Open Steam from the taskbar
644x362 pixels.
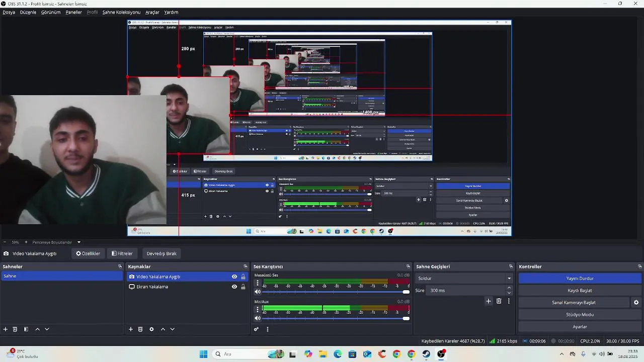click(426, 354)
